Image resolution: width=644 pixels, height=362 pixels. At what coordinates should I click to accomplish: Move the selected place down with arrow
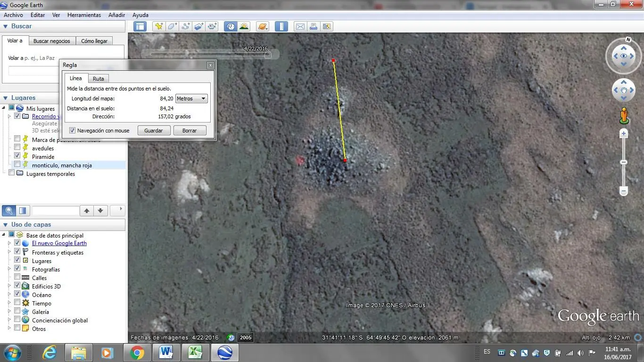tap(100, 211)
